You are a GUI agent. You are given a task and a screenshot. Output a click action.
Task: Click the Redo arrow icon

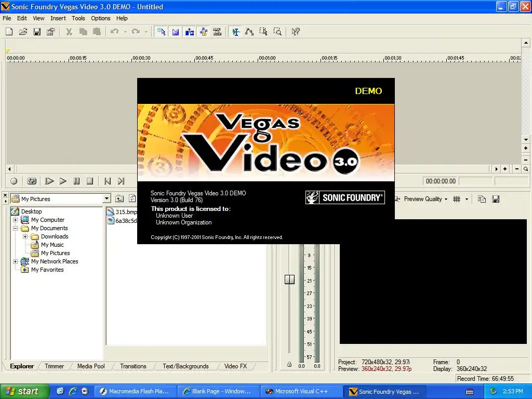(x=136, y=32)
